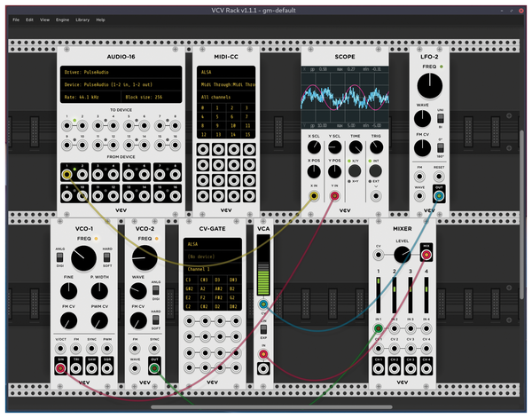This screenshot has width=532, height=418.
Task: Toggle VCA LIN/EXP response switch
Action: tap(263, 329)
